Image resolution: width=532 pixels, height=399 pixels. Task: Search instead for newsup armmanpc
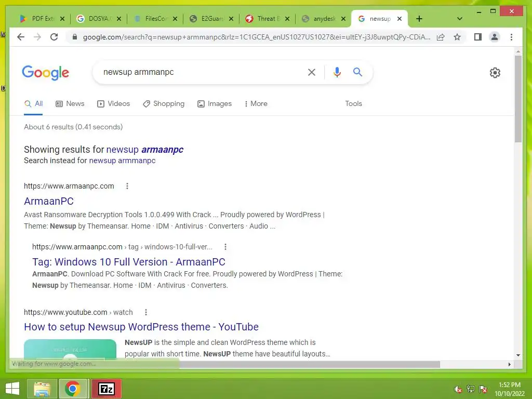tap(122, 161)
